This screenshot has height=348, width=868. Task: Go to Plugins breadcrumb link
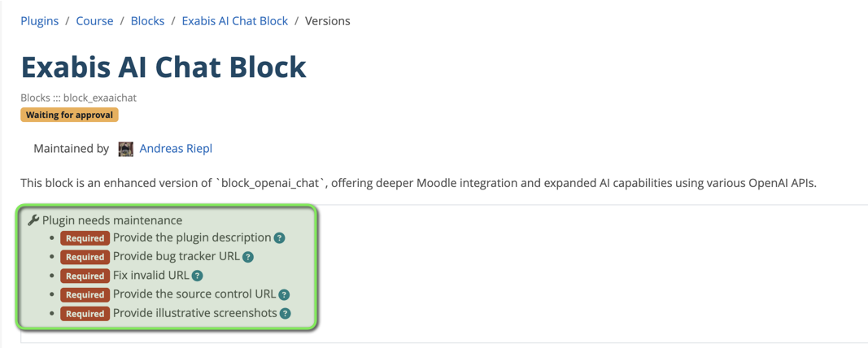pyautogui.click(x=39, y=21)
